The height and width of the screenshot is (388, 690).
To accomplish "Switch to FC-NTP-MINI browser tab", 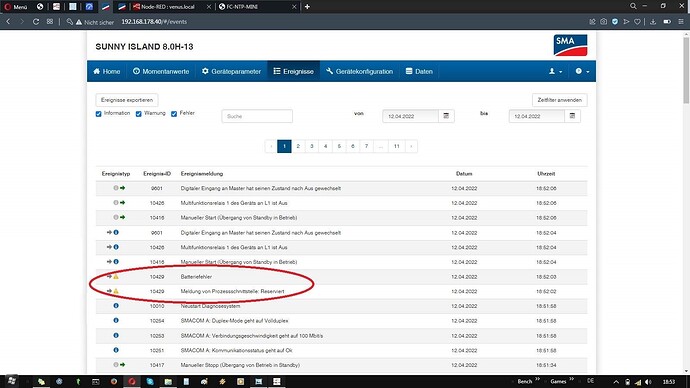I will tap(257, 7).
